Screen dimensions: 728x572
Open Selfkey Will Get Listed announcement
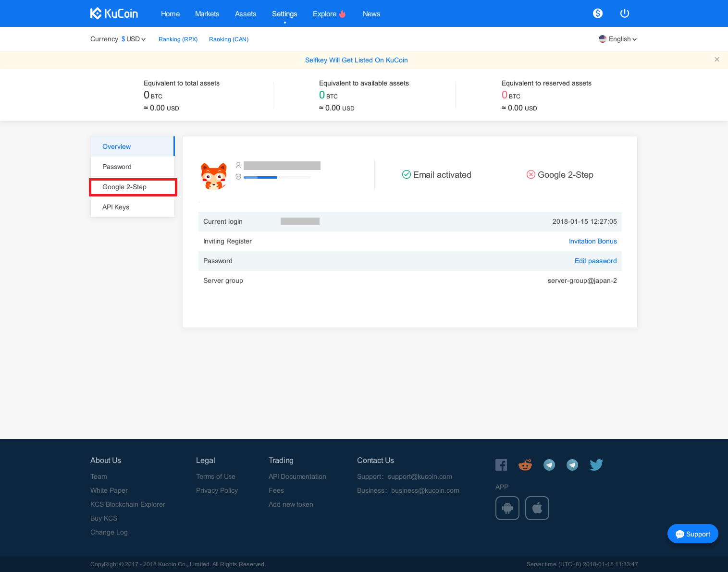(357, 60)
